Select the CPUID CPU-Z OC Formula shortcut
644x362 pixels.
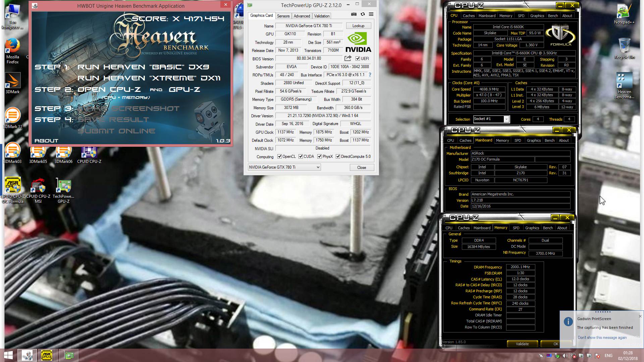click(x=12, y=190)
